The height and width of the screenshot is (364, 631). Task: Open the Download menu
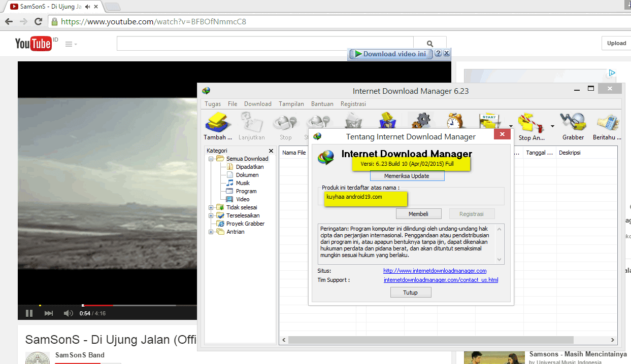pyautogui.click(x=258, y=104)
